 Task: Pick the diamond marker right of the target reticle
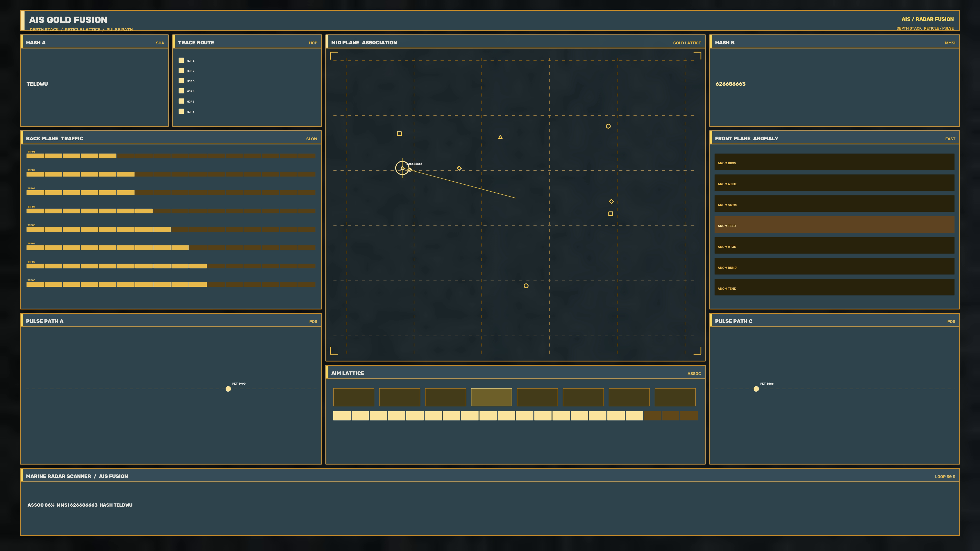click(x=459, y=168)
